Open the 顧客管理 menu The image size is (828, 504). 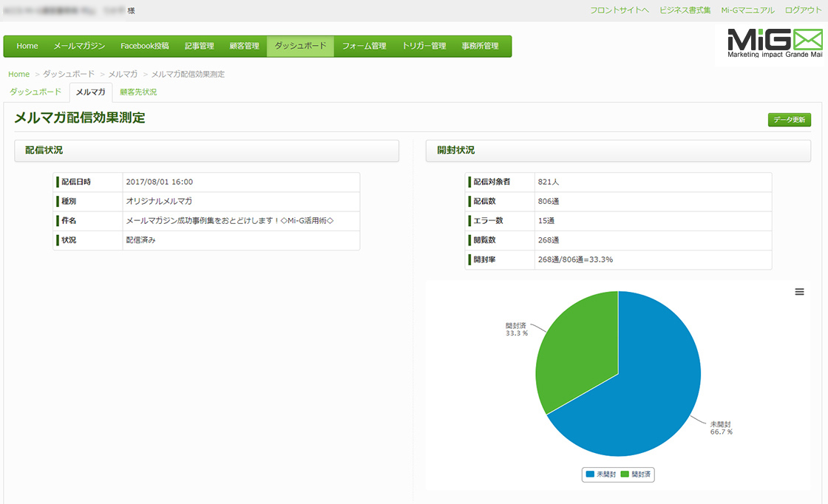click(244, 46)
